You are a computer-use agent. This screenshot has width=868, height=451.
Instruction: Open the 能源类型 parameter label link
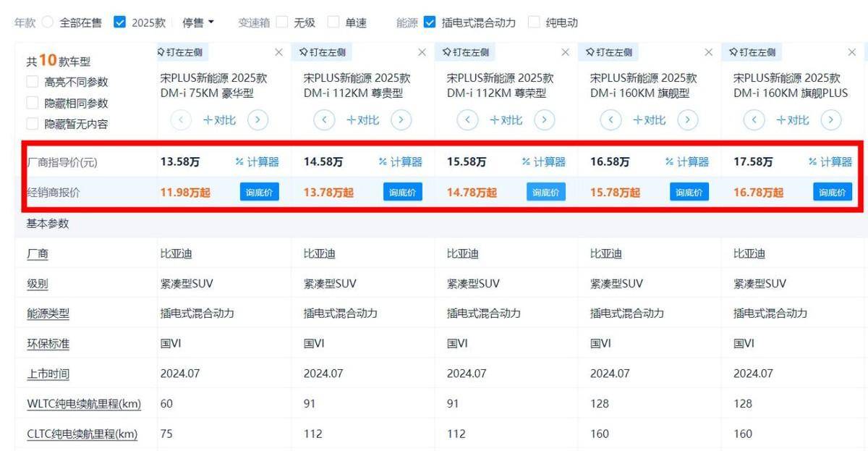click(x=48, y=313)
